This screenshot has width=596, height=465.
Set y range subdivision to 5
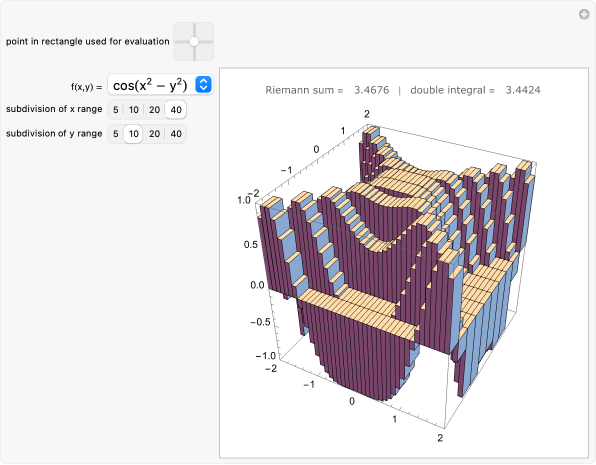tap(116, 134)
